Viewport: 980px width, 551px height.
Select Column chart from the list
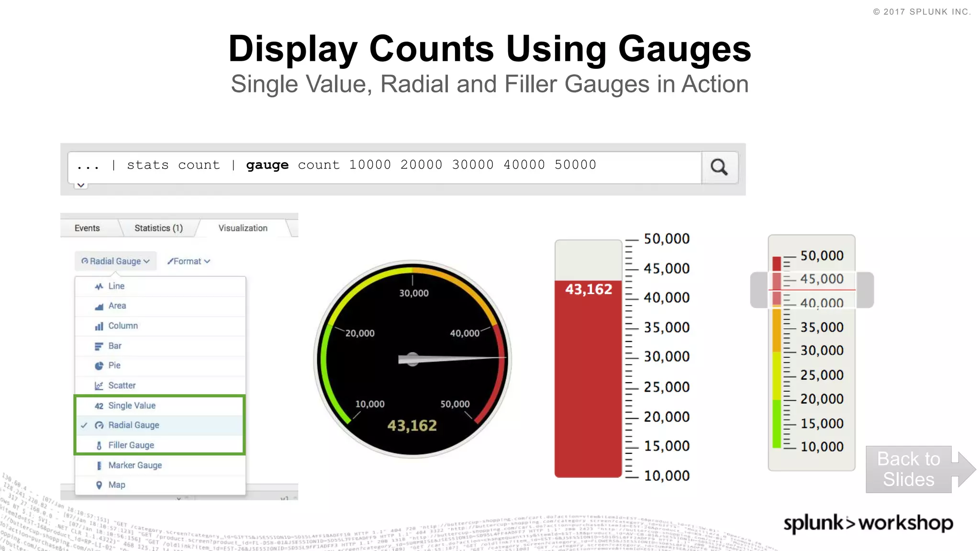(160, 326)
